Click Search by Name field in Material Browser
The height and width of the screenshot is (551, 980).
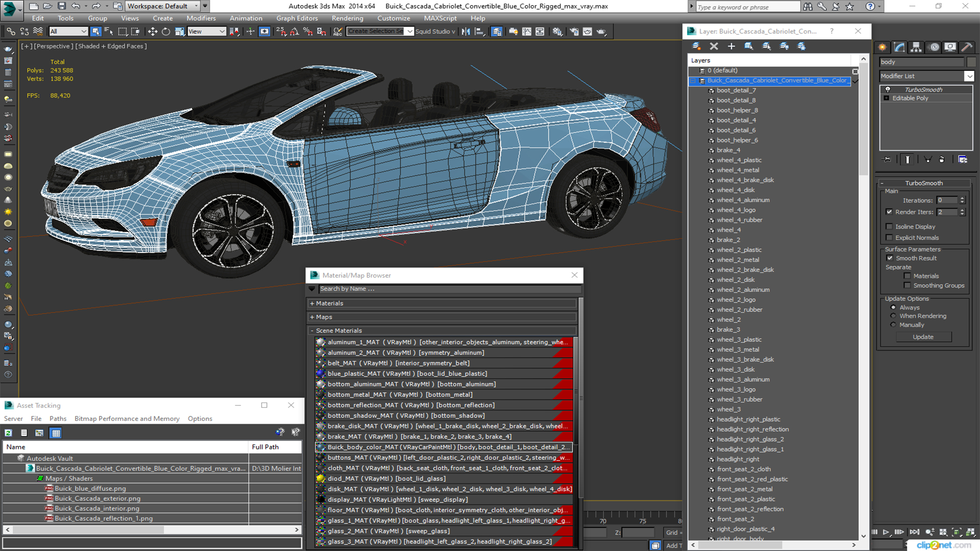click(450, 289)
